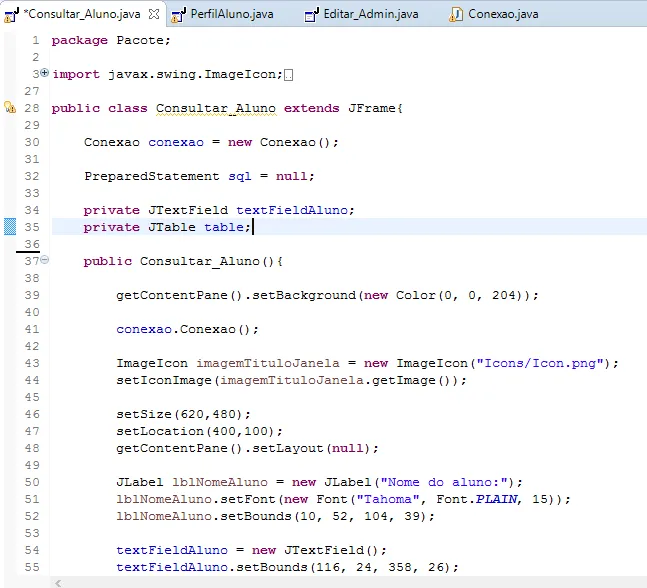
Task: Click 'setIconImage' on line 44
Action: point(164,380)
